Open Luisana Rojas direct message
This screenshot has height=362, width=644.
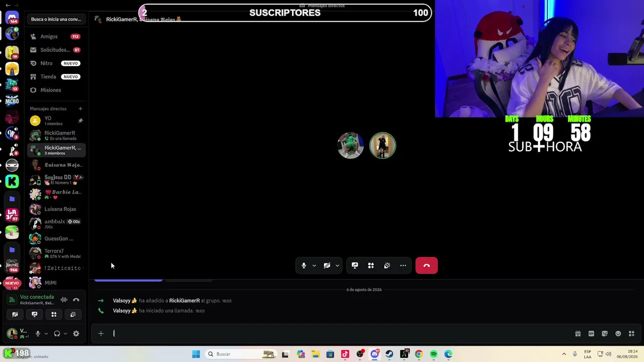tap(56, 209)
